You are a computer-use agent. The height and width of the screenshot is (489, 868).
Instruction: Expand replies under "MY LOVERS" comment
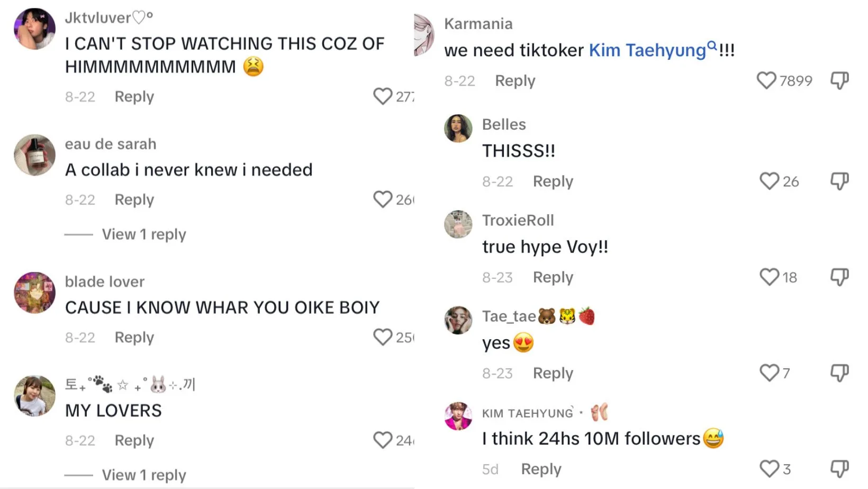(143, 475)
